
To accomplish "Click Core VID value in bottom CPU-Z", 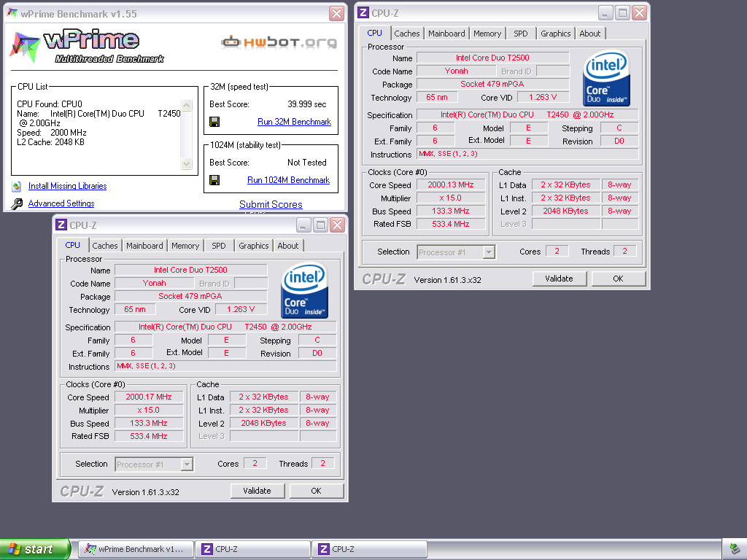I will pyautogui.click(x=241, y=309).
